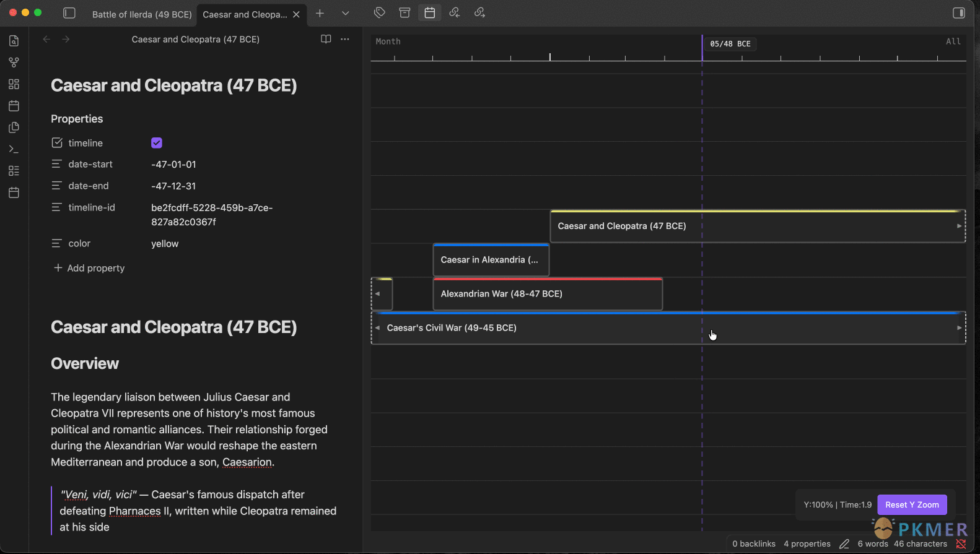Click right arrow on Caesar's Civil War bar
Viewport: 980px width, 554px height.
[959, 328]
